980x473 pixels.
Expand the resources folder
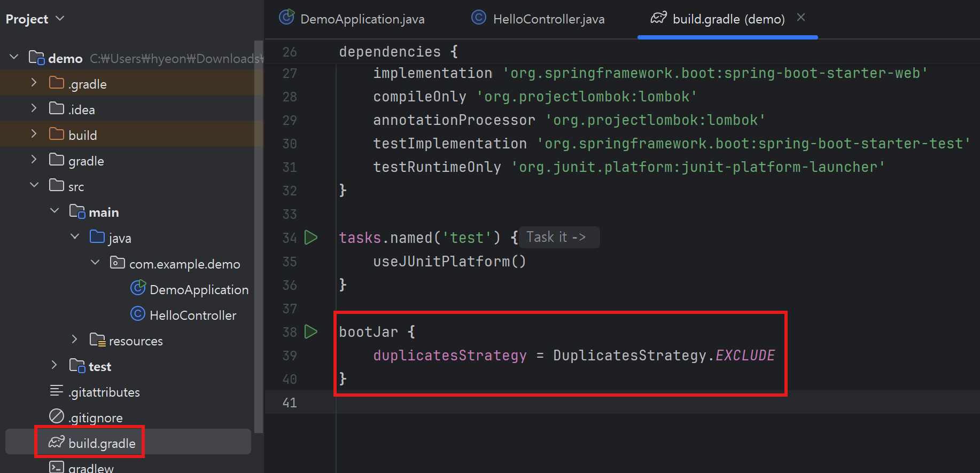75,340
